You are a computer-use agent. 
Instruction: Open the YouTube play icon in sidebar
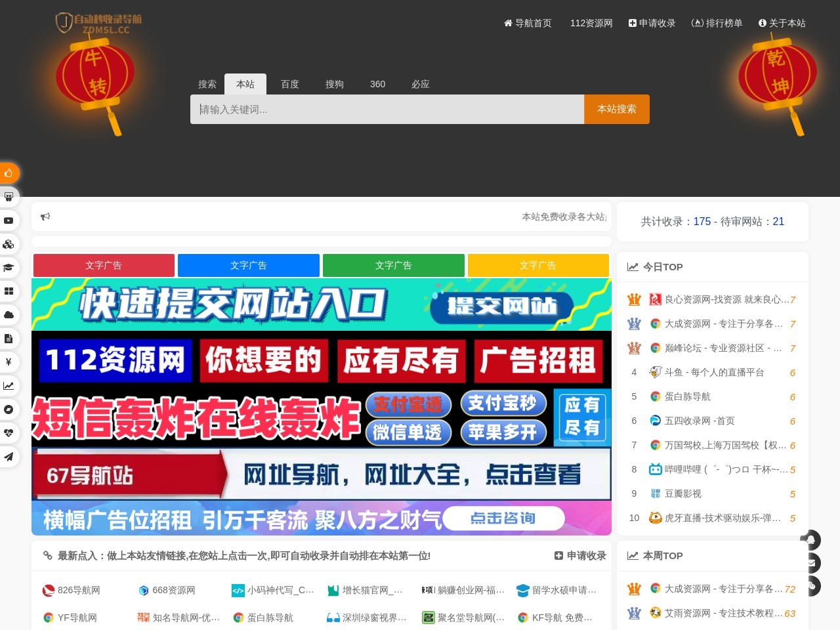click(9, 220)
